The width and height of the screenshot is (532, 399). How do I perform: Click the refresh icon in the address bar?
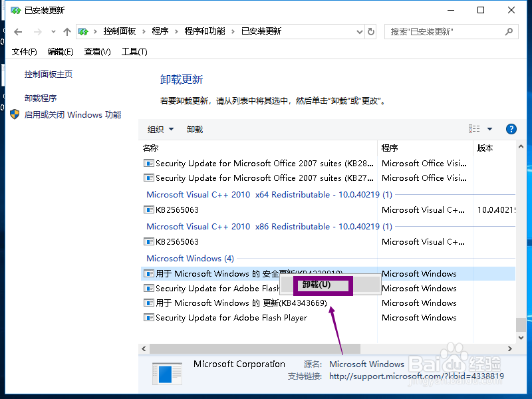coord(371,31)
